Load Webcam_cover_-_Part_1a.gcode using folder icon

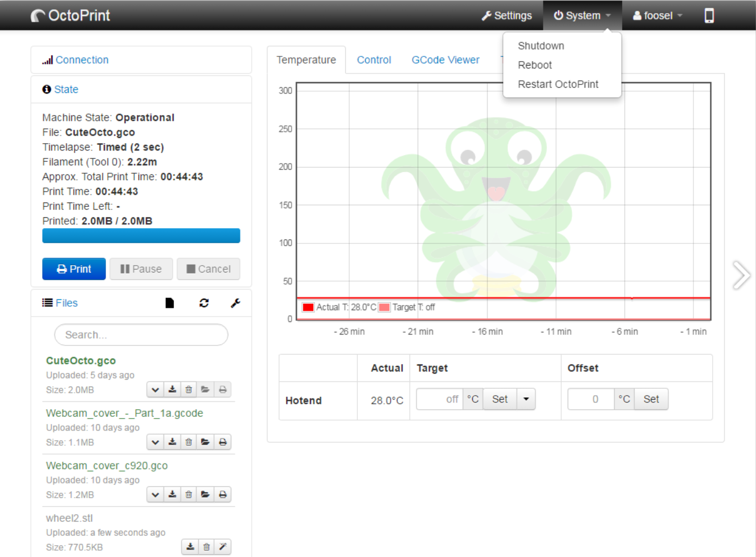[205, 442]
